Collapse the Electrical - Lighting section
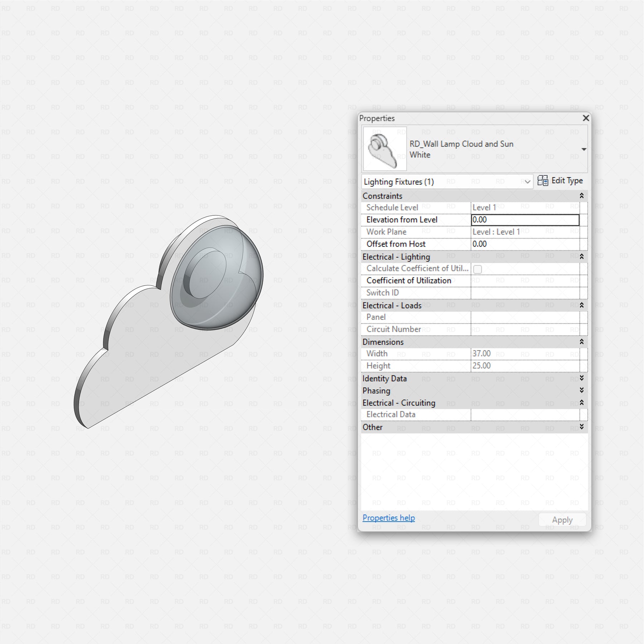This screenshot has height=644, width=644. click(581, 257)
